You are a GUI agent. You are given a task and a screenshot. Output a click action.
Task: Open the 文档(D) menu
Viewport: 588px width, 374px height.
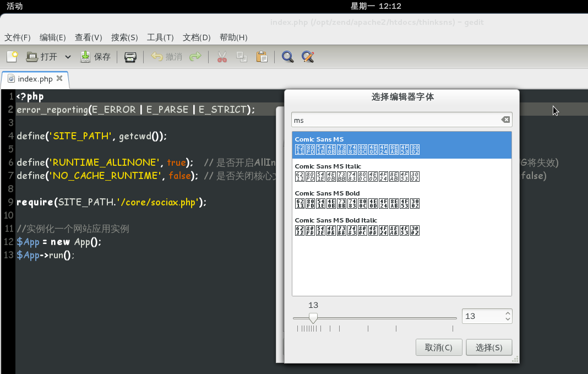tap(197, 37)
